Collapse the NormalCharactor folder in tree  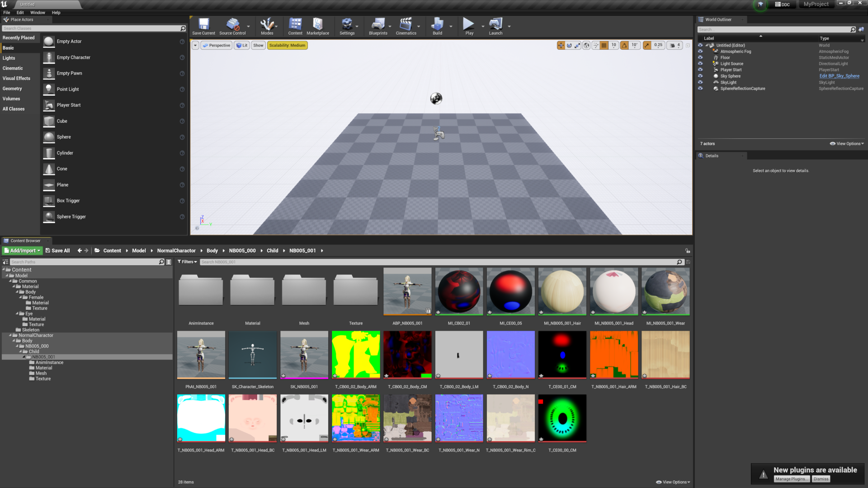click(10, 335)
